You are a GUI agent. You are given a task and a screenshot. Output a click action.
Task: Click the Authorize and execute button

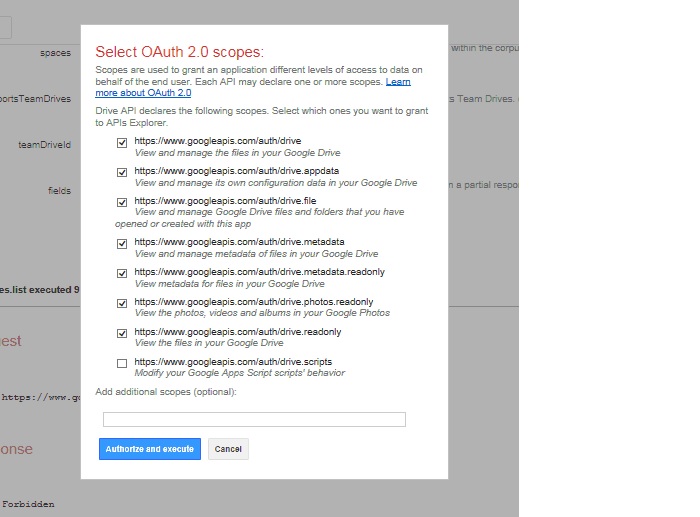point(150,449)
